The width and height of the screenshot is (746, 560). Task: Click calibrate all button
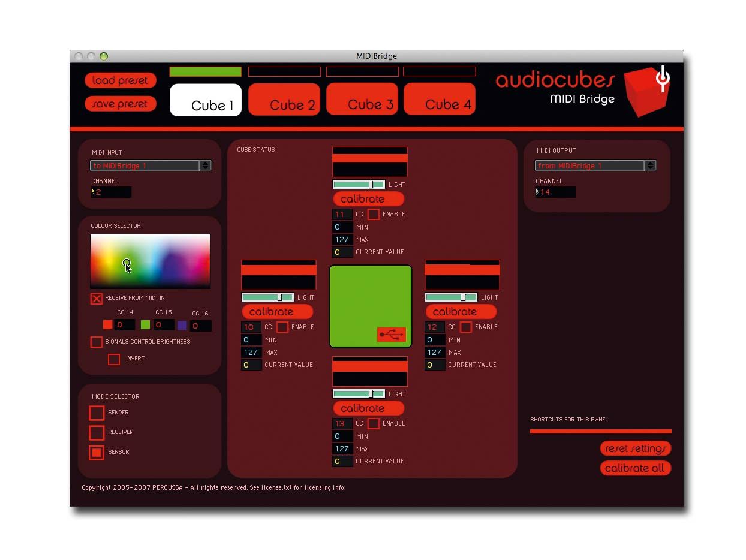636,468
